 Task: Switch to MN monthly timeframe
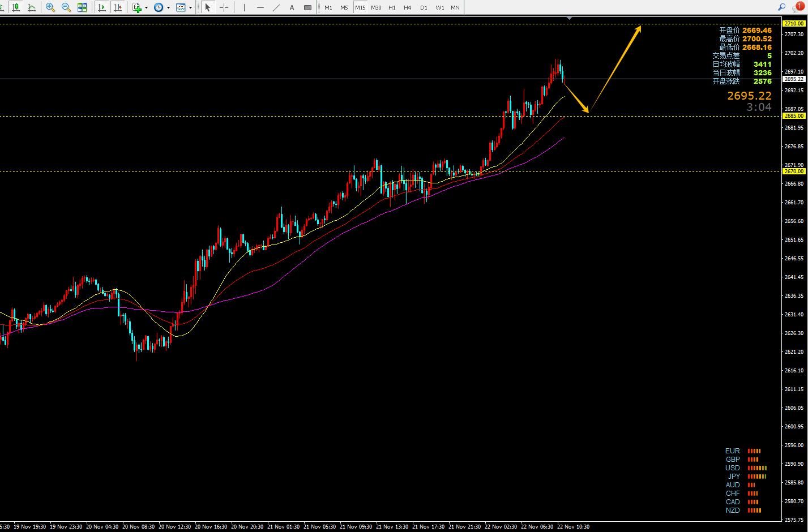(455, 7)
